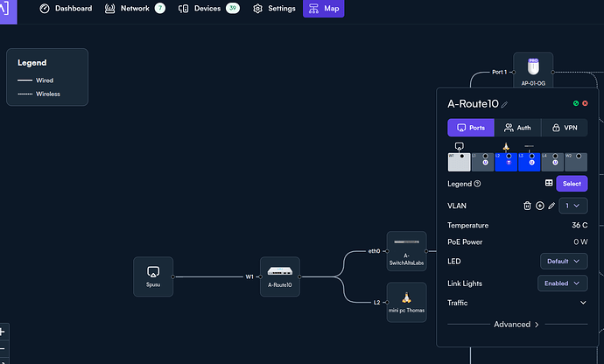Toggle port L3 in the port grid
The image size is (604, 364).
point(530,162)
